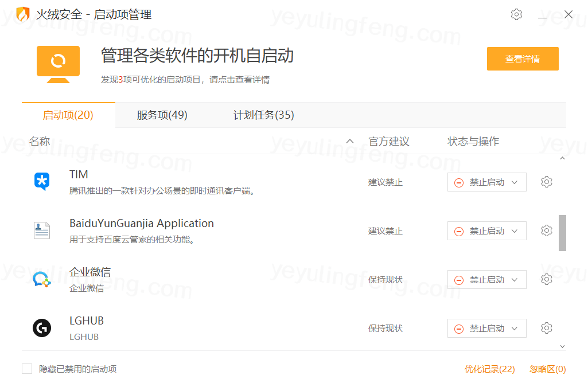
Task: Click the LGHUB Logitech icon
Action: (42, 328)
